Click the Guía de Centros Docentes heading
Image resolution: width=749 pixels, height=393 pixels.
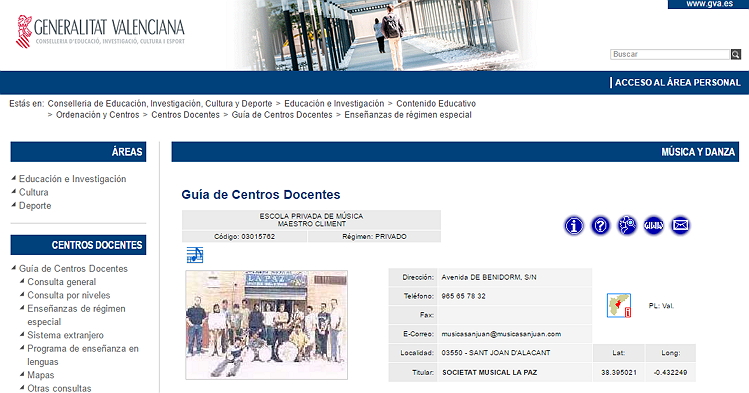261,195
